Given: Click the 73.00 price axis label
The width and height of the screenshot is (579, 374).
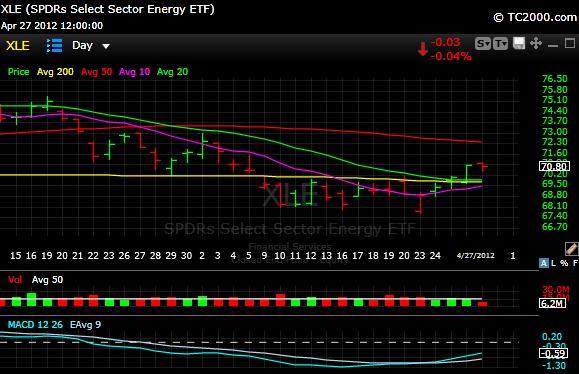Looking at the screenshot, I should pos(555,132).
